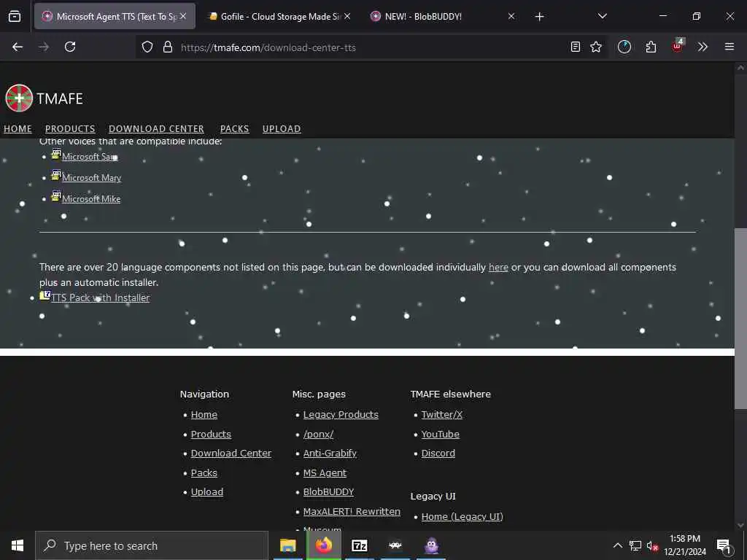Click the site security padlock icon
Screen dimensions: 747x560
click(168, 47)
